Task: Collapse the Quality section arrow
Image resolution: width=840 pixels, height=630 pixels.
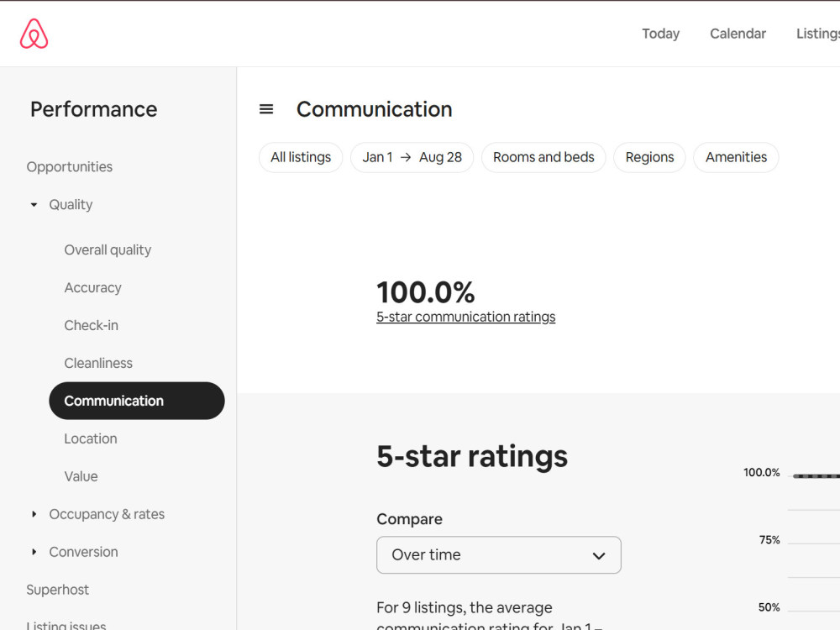Action: 34,205
